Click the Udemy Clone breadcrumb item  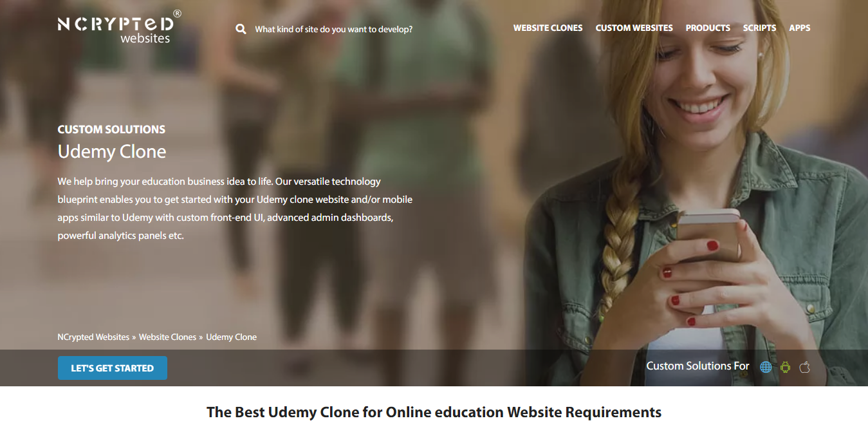pos(231,337)
